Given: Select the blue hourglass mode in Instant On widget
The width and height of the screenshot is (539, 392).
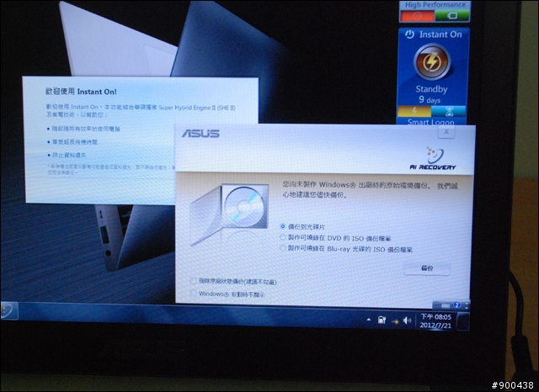Looking at the screenshot, I should point(449,111).
